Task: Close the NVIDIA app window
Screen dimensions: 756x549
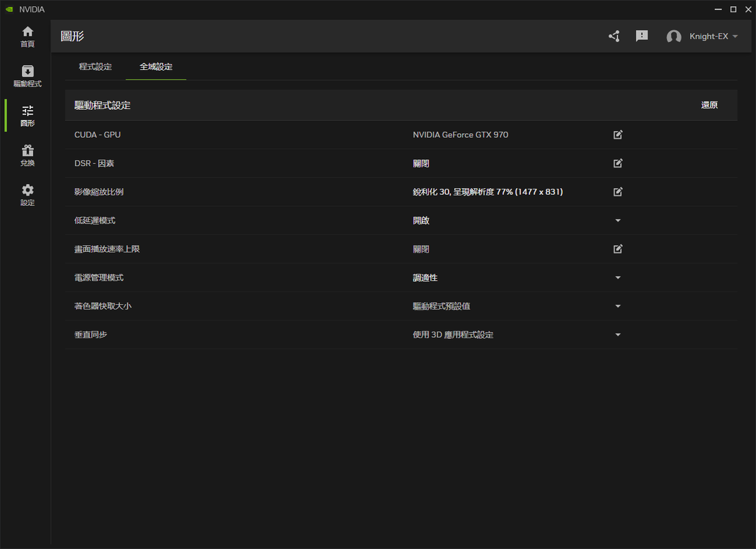Action: point(748,9)
